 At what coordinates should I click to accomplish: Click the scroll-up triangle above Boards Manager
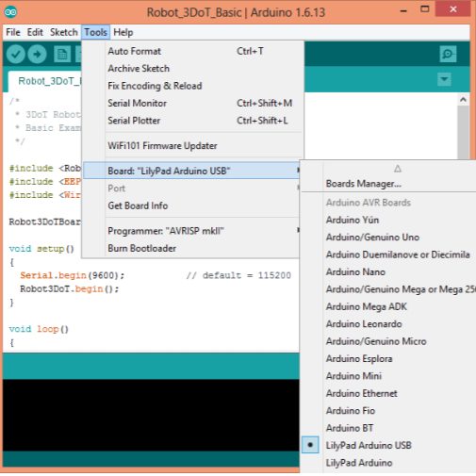point(398,169)
